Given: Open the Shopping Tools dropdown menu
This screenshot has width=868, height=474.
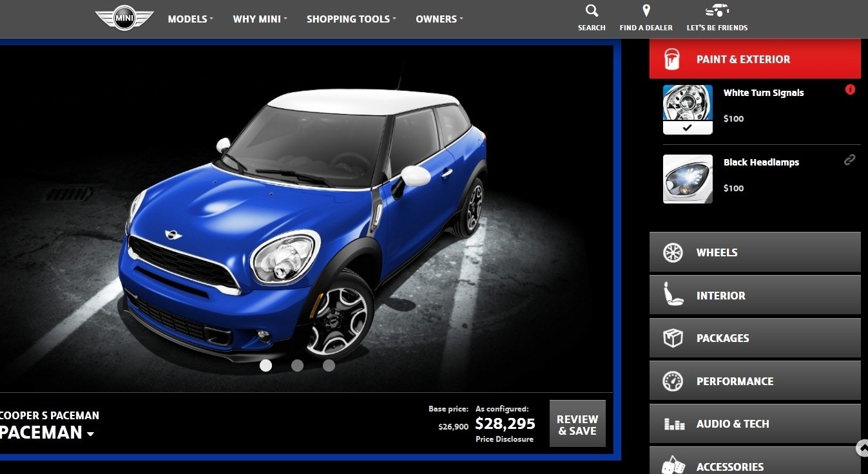Looking at the screenshot, I should (x=351, y=19).
